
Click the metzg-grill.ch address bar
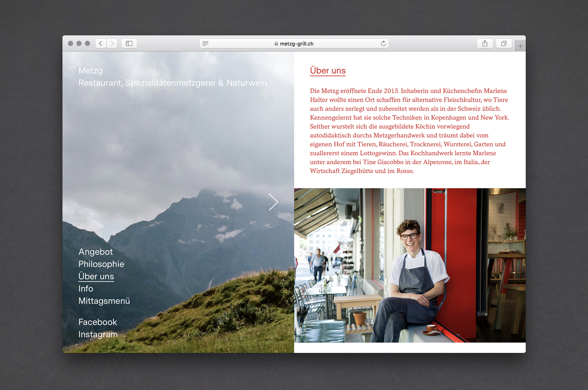click(x=296, y=44)
